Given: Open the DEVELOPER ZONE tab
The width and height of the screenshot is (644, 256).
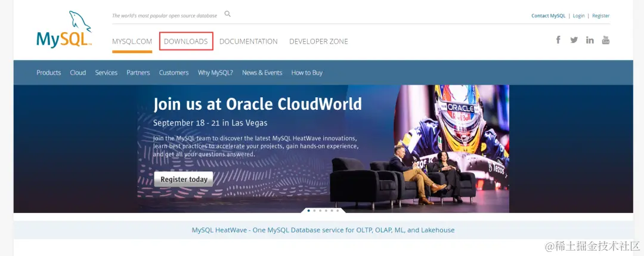Looking at the screenshot, I should (318, 42).
